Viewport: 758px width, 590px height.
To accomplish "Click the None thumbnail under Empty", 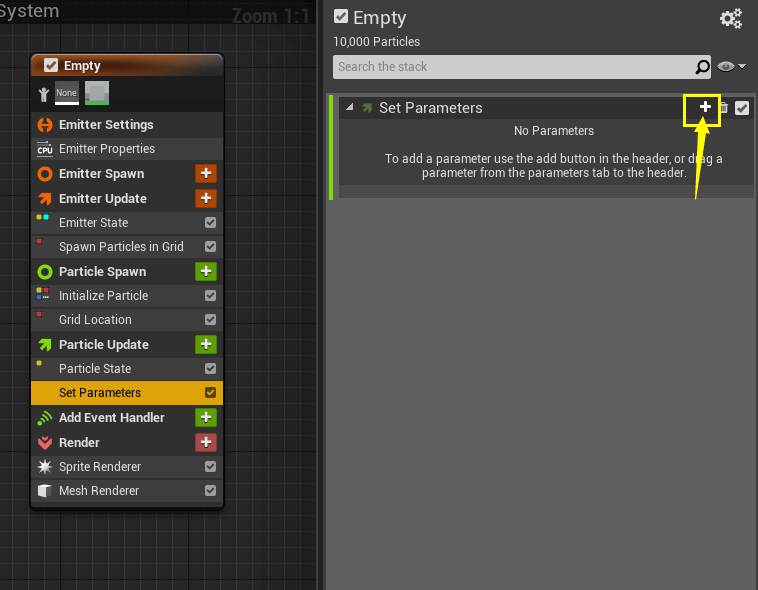I will click(x=67, y=93).
